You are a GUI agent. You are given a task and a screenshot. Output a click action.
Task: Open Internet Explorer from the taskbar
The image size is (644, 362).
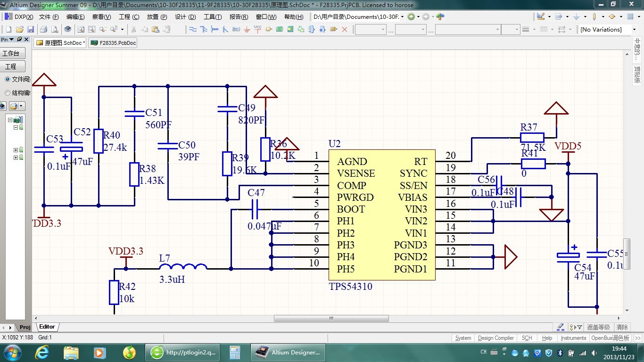(x=41, y=352)
